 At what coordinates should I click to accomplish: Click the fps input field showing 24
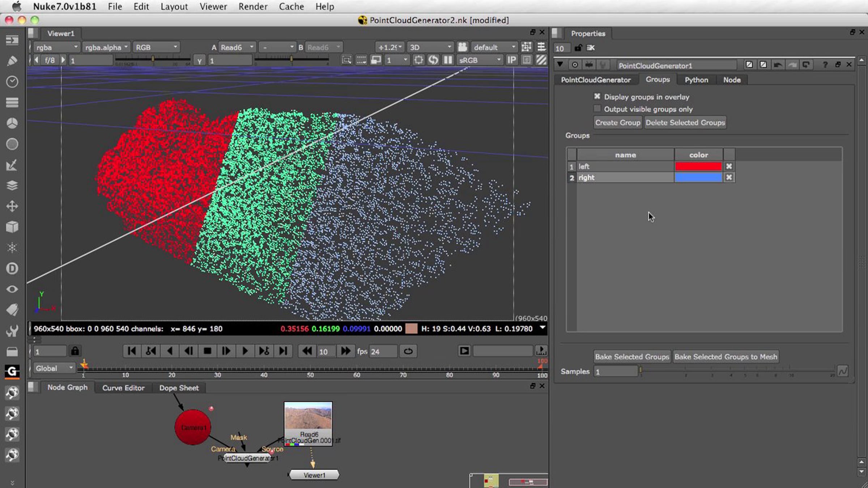point(383,351)
